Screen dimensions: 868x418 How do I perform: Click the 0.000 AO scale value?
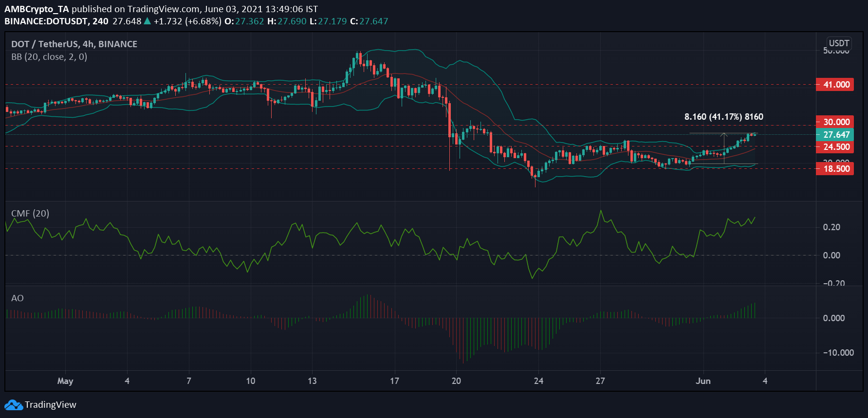(834, 318)
